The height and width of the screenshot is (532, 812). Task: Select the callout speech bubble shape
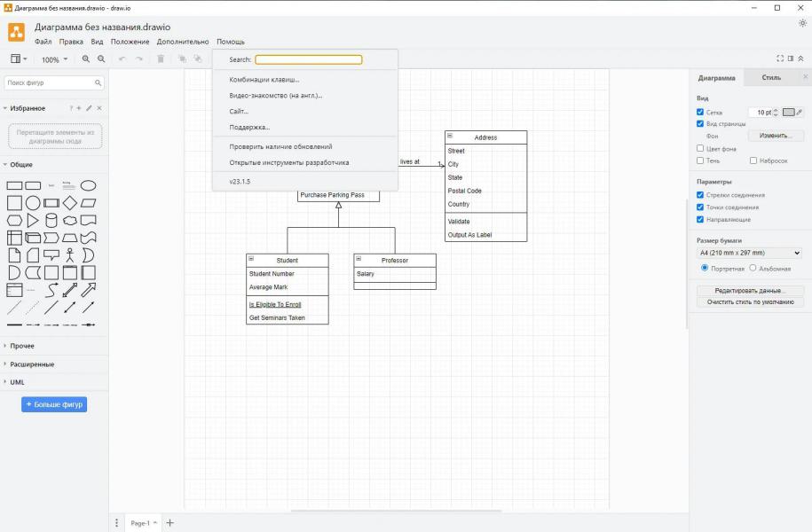[51, 255]
